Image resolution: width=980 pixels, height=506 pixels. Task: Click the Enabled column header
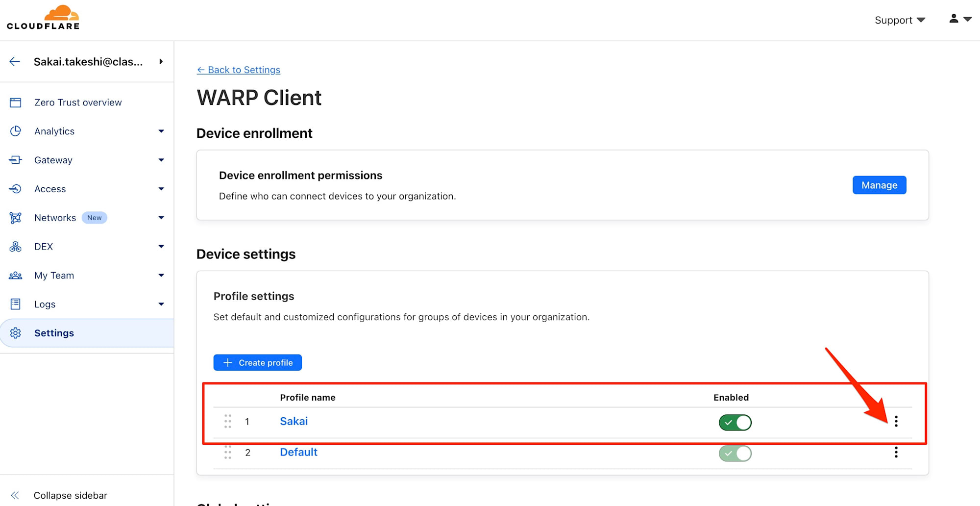pyautogui.click(x=731, y=397)
